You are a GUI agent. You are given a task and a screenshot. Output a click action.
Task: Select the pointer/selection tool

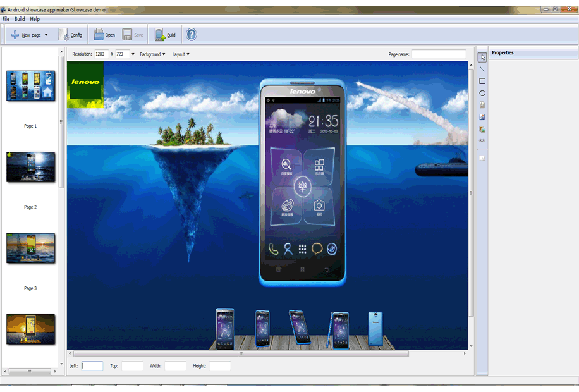(482, 57)
